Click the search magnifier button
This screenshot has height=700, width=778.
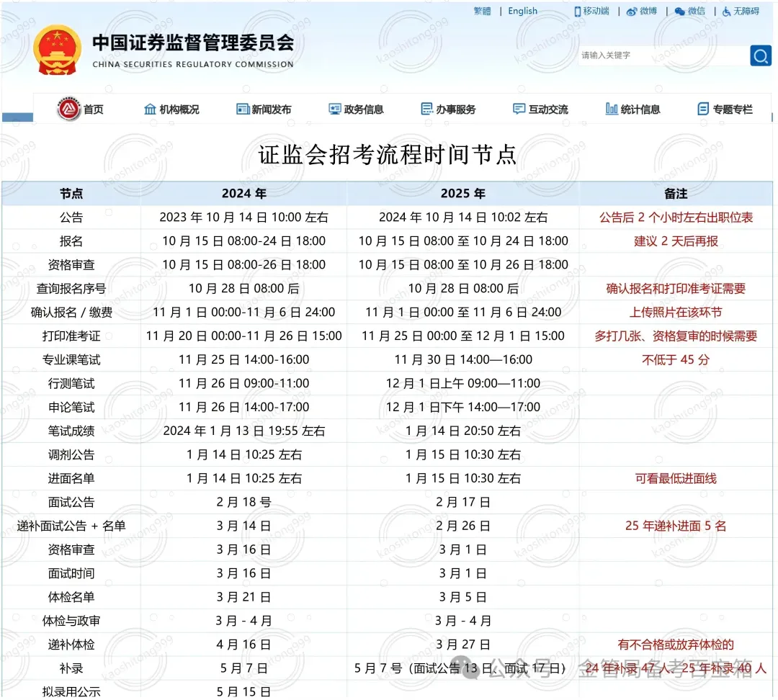pyautogui.click(x=760, y=55)
